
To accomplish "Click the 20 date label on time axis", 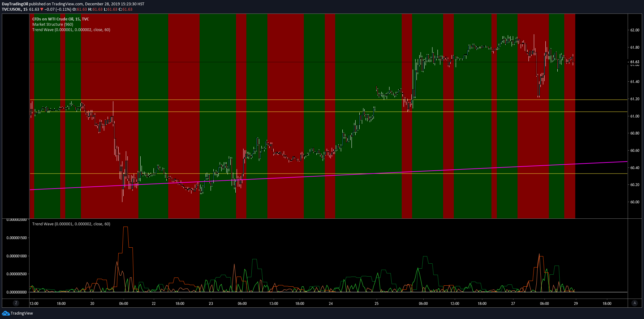I will click(92, 304).
